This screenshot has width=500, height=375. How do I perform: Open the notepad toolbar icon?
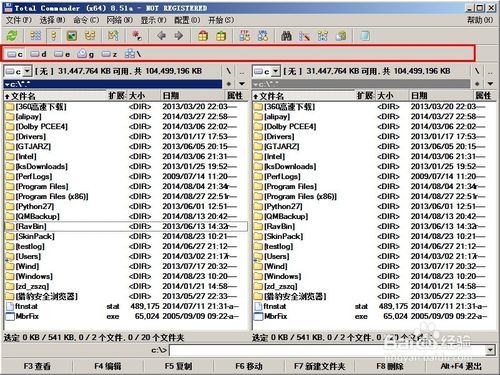tap(365, 36)
